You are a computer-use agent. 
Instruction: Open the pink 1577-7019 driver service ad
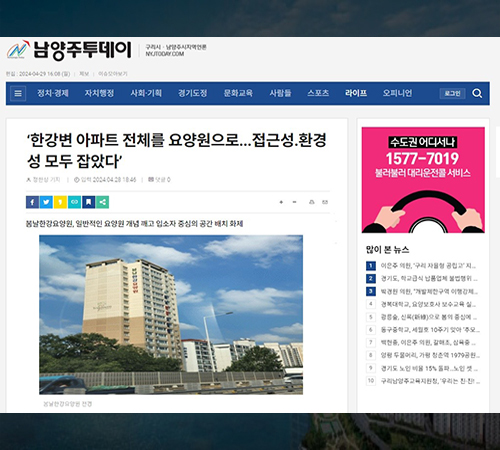[423, 180]
